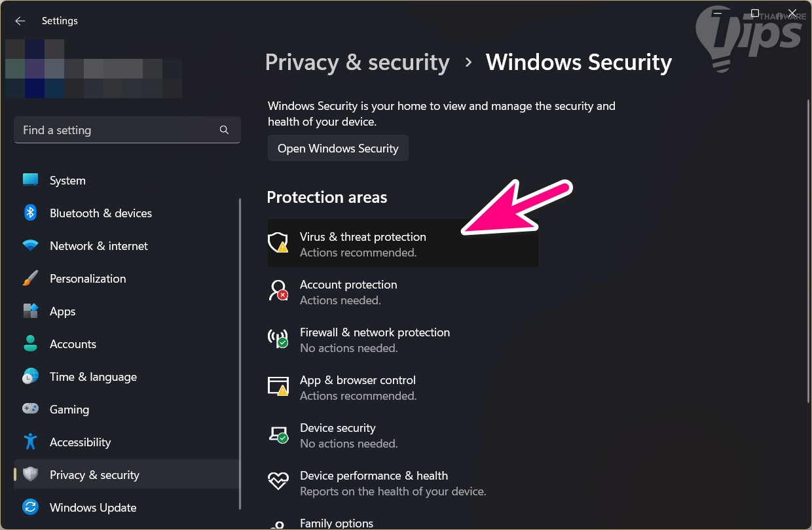Click the Windows Update icon in sidebar
Viewport: 812px width, 530px height.
30,507
